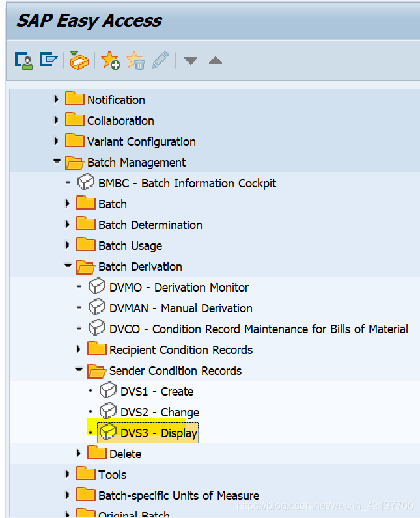Expand Batch-specific Units of Measure node

[x=67, y=495]
